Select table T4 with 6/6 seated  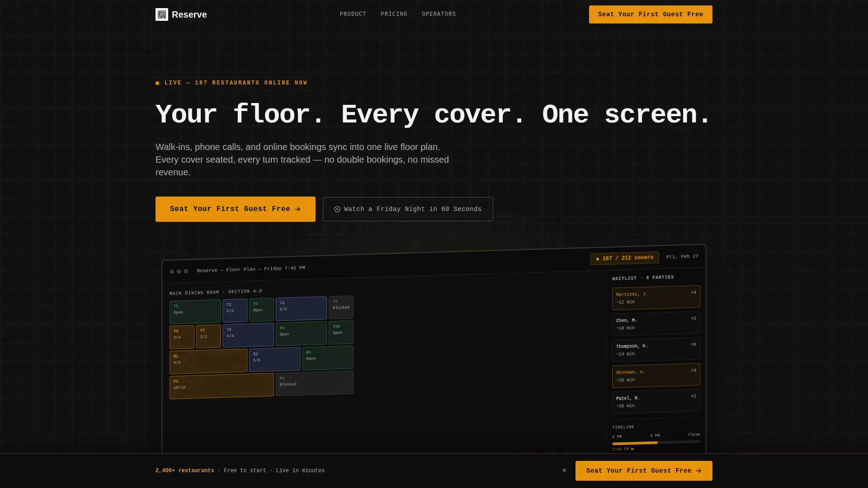pyautogui.click(x=301, y=308)
